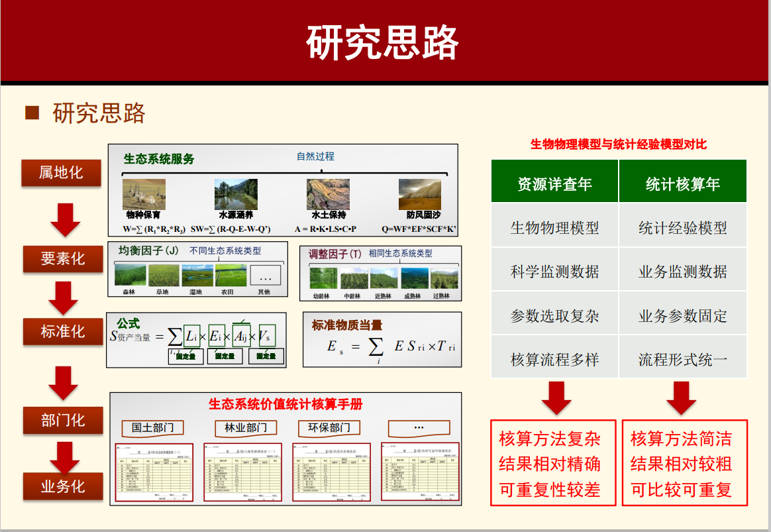The image size is (771, 532).
Task: Click the red arrow under 核算流程多样
Action: (556, 398)
